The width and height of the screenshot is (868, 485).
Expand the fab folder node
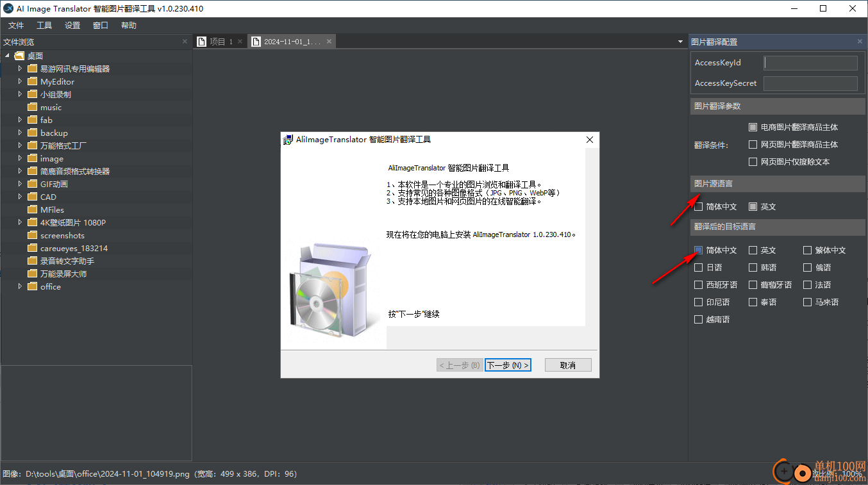(20, 120)
